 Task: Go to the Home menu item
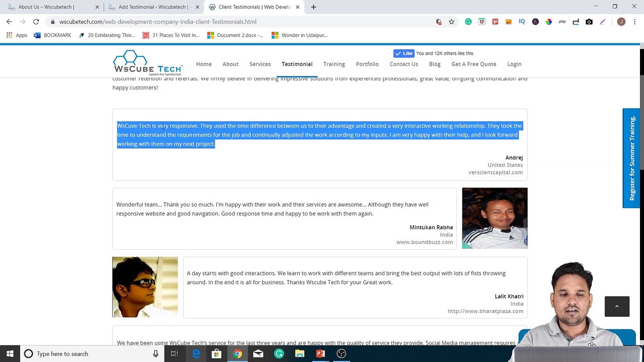(x=204, y=64)
